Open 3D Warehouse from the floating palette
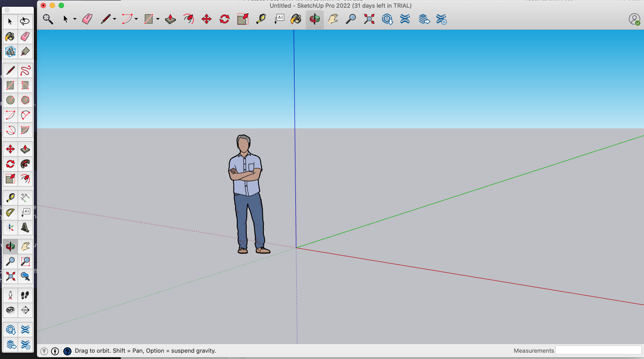 [x=10, y=330]
